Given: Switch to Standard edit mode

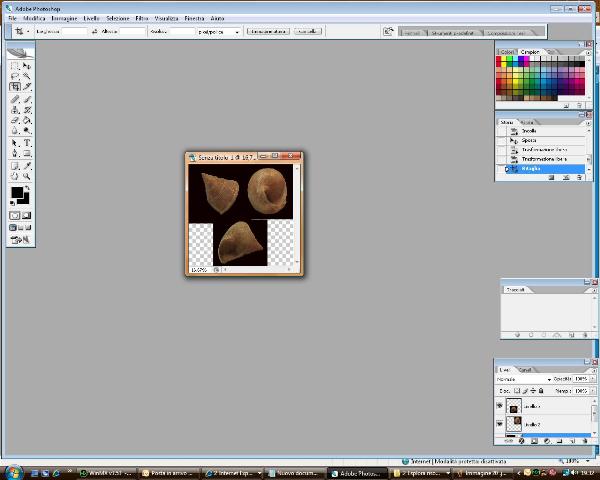Looking at the screenshot, I should (x=15, y=216).
